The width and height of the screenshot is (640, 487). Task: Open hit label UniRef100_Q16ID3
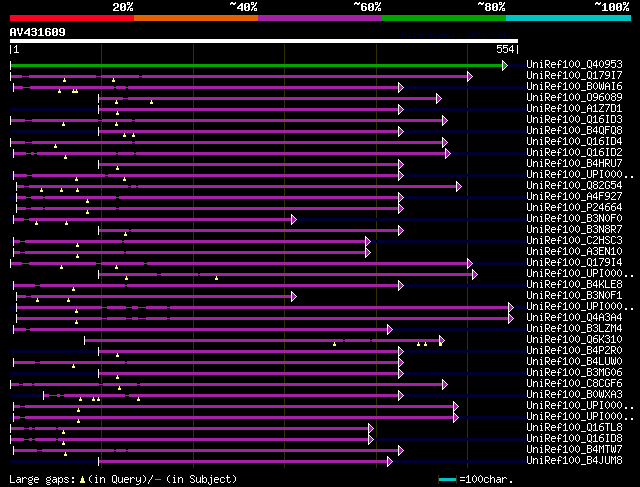[574, 120]
